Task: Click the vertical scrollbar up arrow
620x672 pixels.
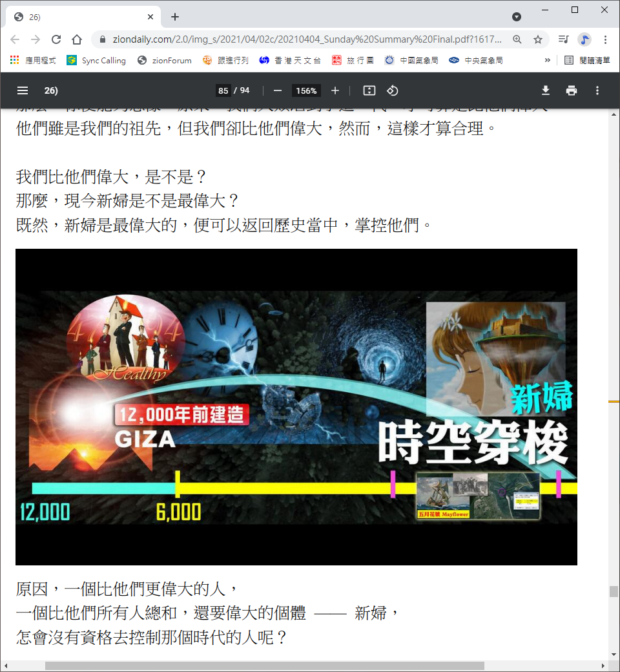Action: [614, 114]
